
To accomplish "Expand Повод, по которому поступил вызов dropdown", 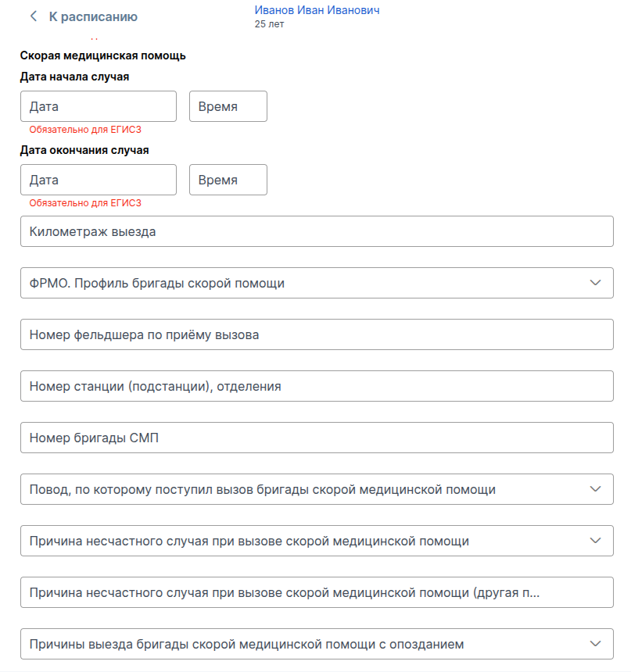I will click(x=305, y=489).
